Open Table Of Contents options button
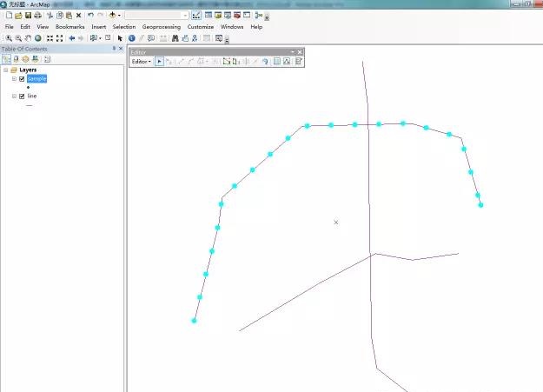Screen dimensions: 543x392 click(x=48, y=59)
